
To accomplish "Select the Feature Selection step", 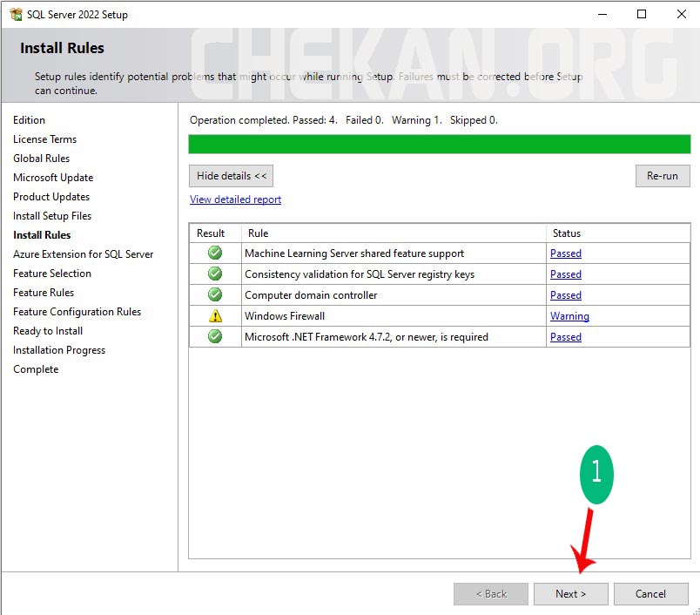I will click(x=52, y=274).
